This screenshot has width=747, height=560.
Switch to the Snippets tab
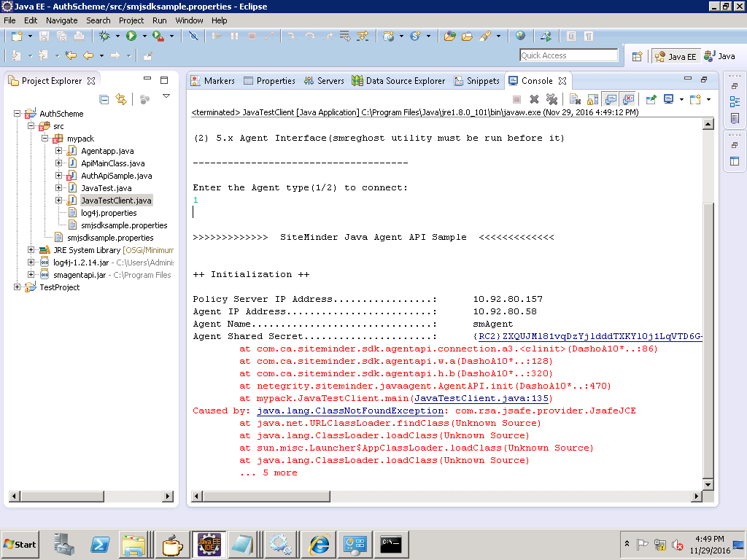[x=476, y=81]
